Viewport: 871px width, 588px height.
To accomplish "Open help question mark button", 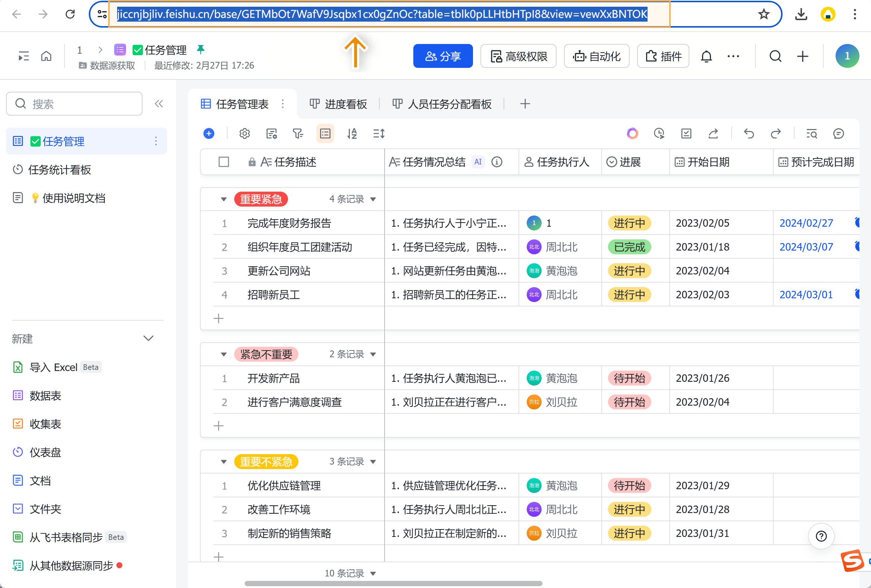I will (821, 536).
